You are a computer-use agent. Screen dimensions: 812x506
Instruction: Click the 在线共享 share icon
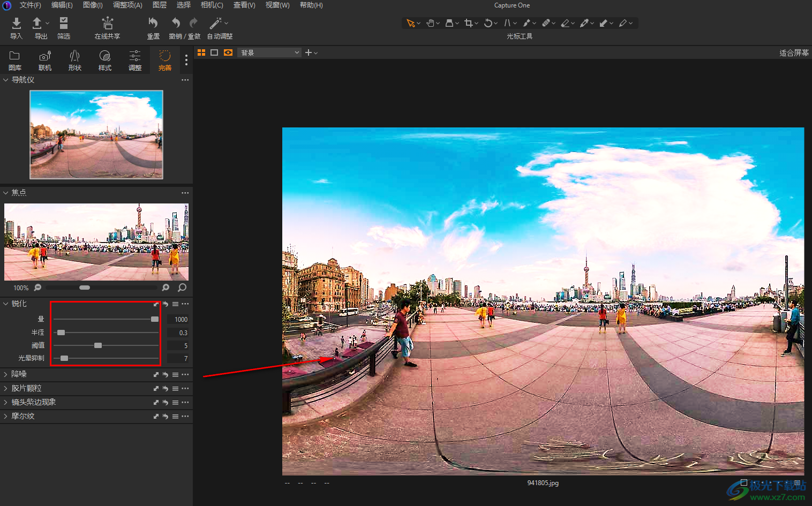pyautogui.click(x=107, y=23)
